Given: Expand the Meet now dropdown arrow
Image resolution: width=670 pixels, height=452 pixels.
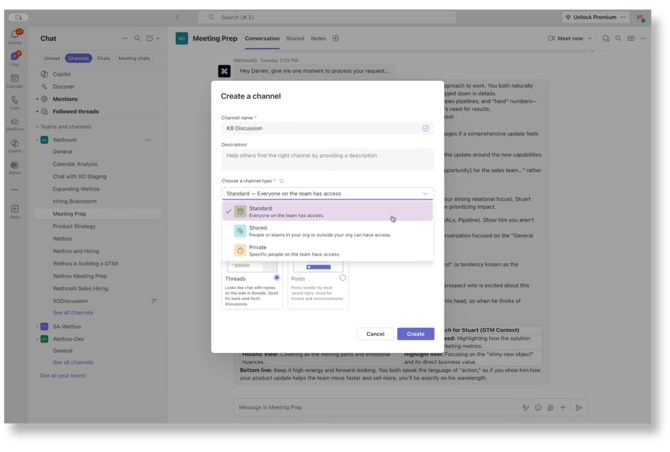Looking at the screenshot, I should tap(590, 38).
